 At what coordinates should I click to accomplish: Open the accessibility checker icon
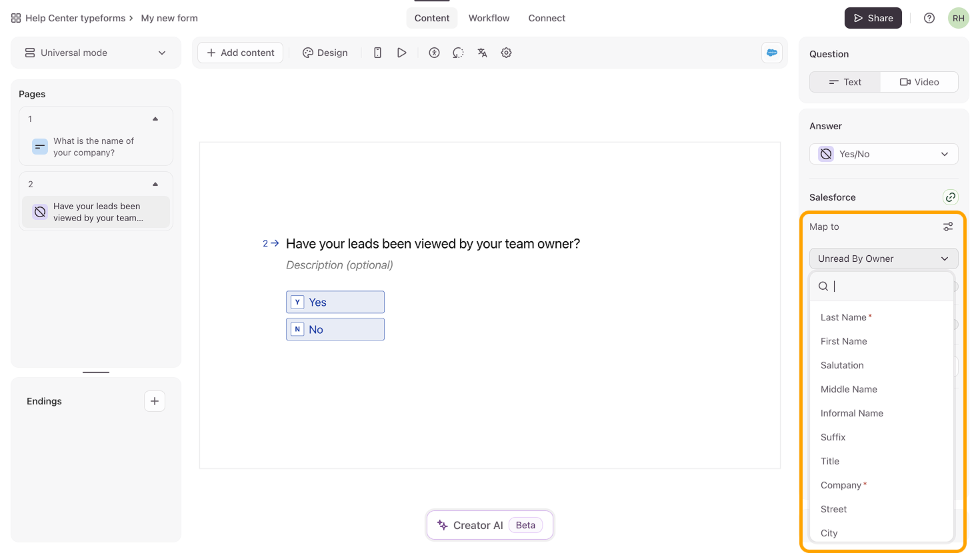click(x=434, y=53)
